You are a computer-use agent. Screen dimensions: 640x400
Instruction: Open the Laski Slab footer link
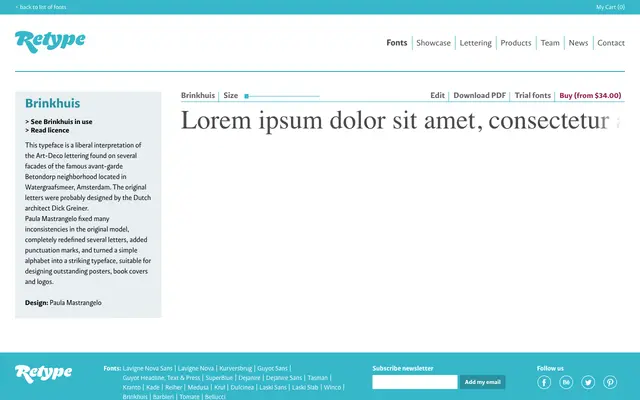click(x=305, y=387)
